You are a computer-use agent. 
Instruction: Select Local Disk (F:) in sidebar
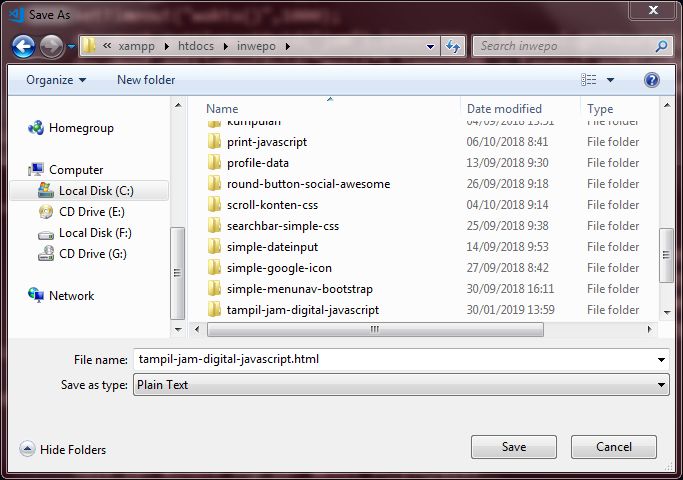95,233
